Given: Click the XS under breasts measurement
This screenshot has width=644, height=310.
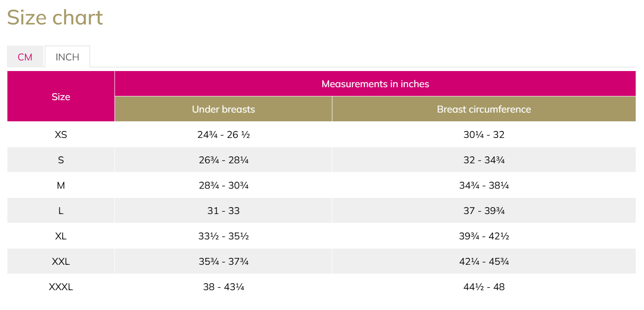Looking at the screenshot, I should point(223,135).
